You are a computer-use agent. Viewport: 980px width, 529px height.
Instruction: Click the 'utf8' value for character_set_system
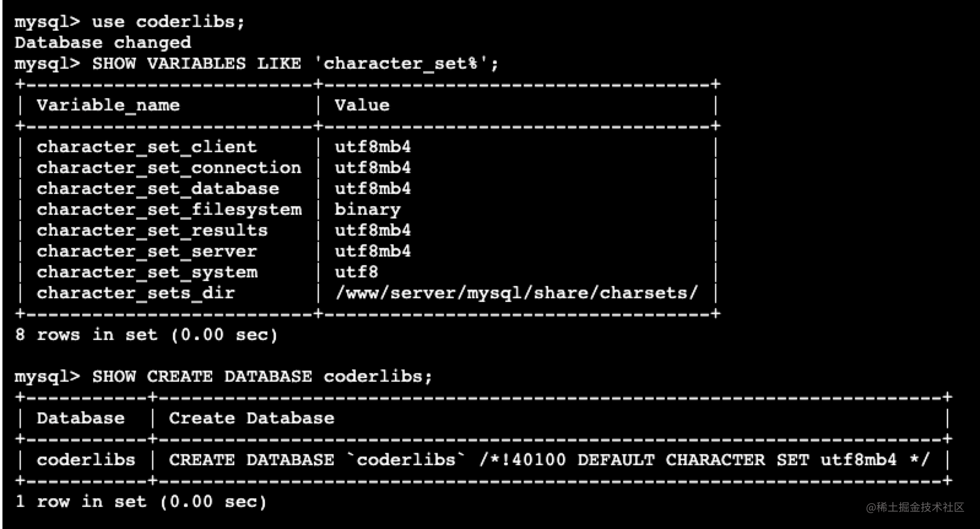coord(356,272)
